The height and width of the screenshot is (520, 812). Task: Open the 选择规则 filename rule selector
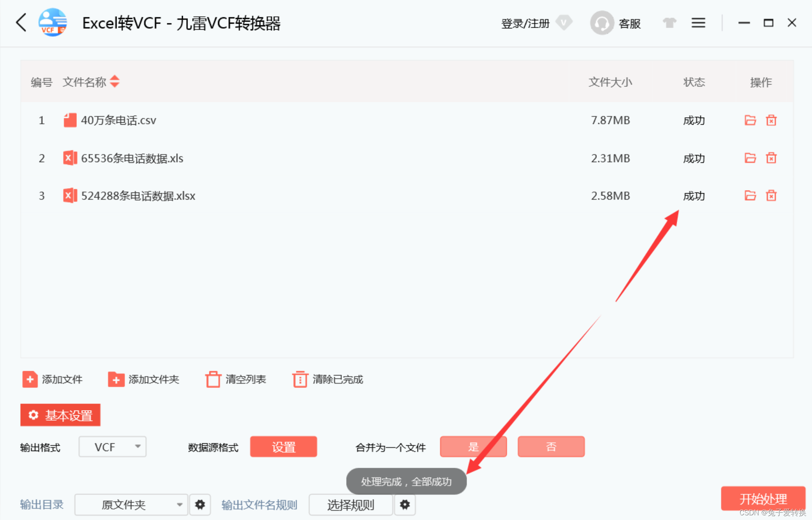pyautogui.click(x=350, y=505)
